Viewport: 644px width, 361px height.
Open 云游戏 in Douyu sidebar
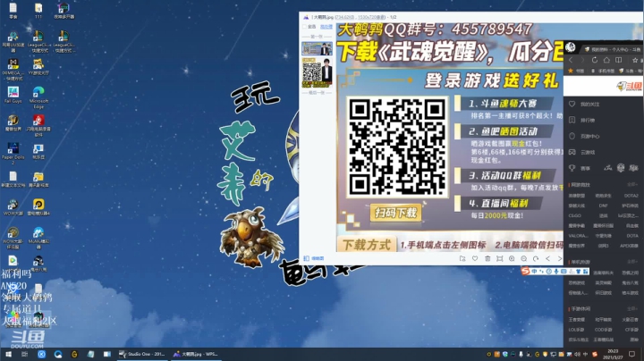point(582,152)
